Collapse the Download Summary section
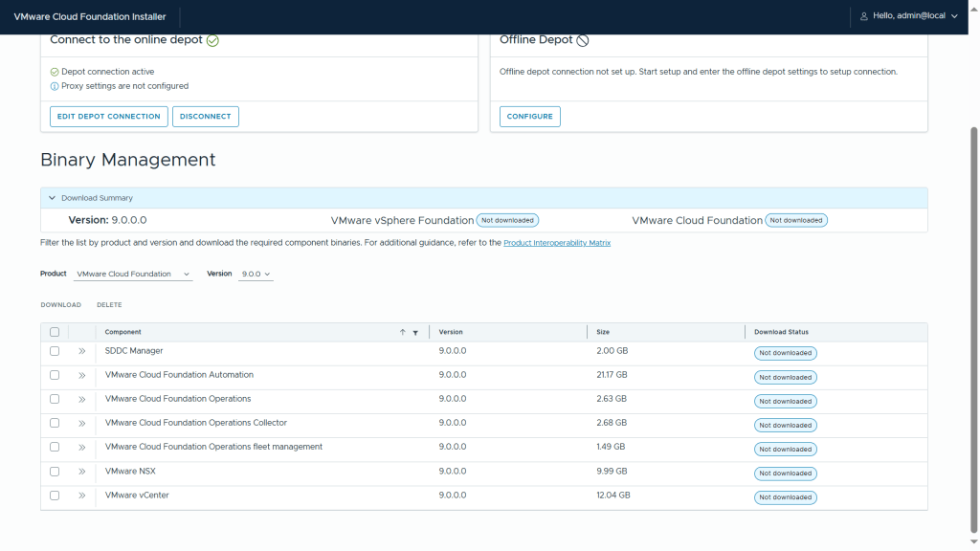 (x=52, y=198)
